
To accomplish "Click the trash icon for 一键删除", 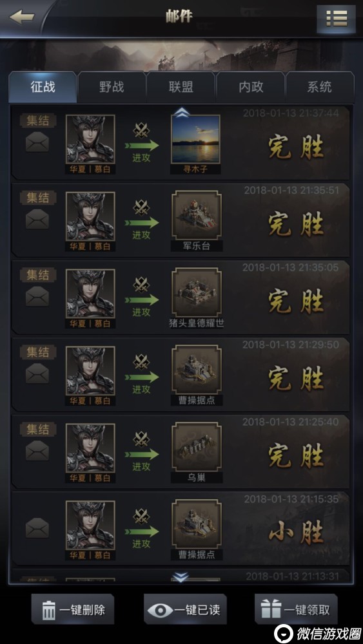I will click(x=48, y=610).
